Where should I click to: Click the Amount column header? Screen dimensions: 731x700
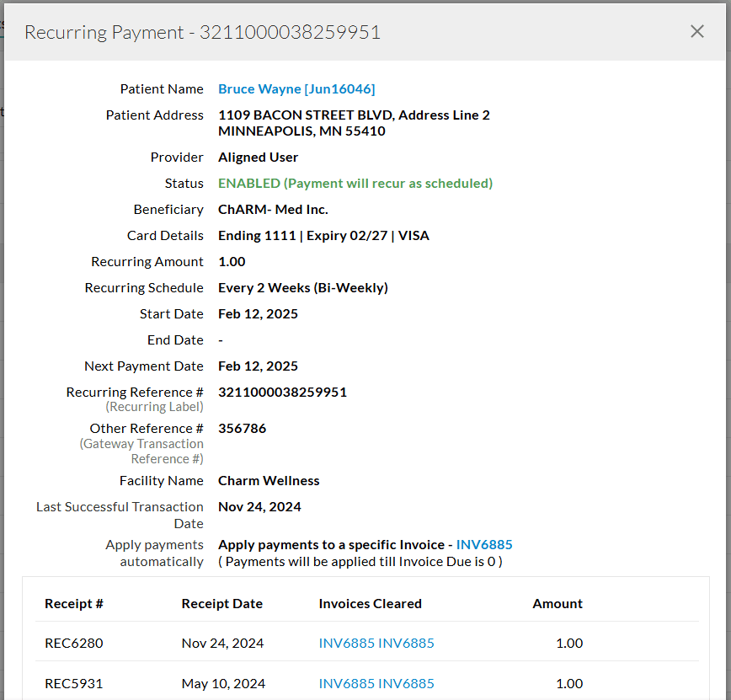[x=557, y=603]
